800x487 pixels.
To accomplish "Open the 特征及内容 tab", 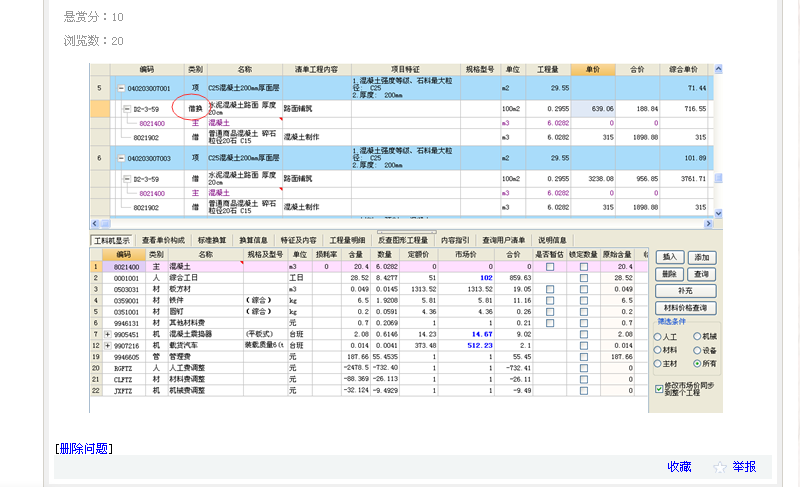I will coord(298,240).
